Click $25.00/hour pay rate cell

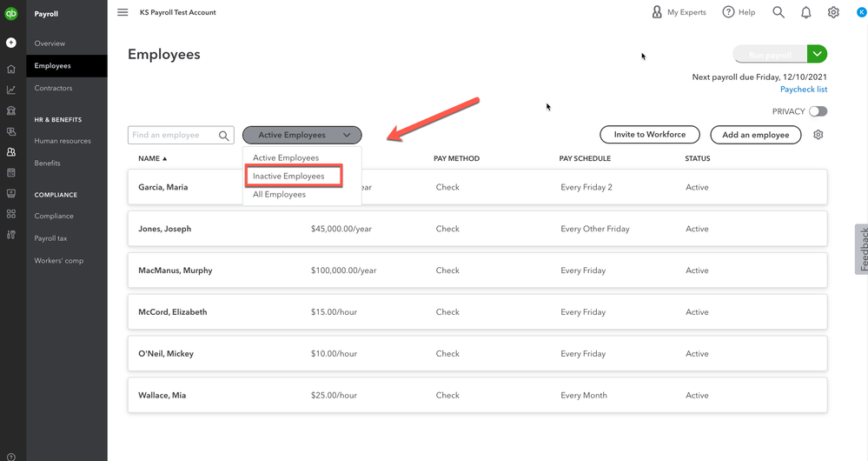point(334,395)
